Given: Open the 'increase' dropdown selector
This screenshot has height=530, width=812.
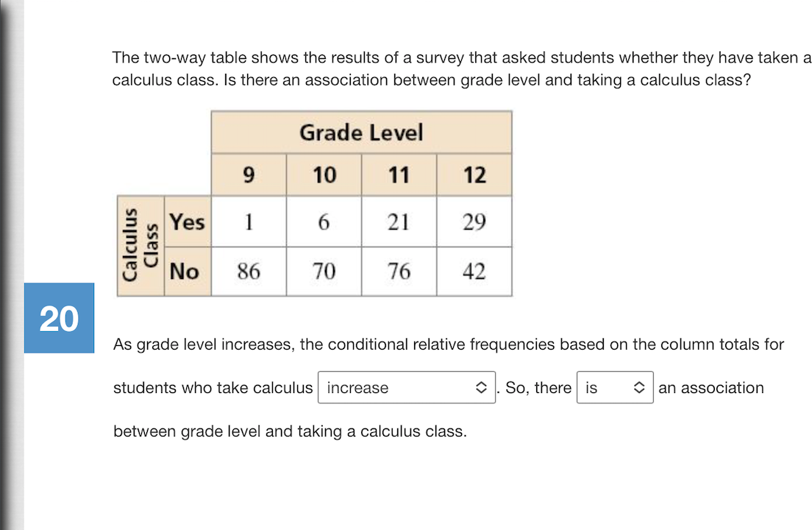Looking at the screenshot, I should tap(406, 387).
